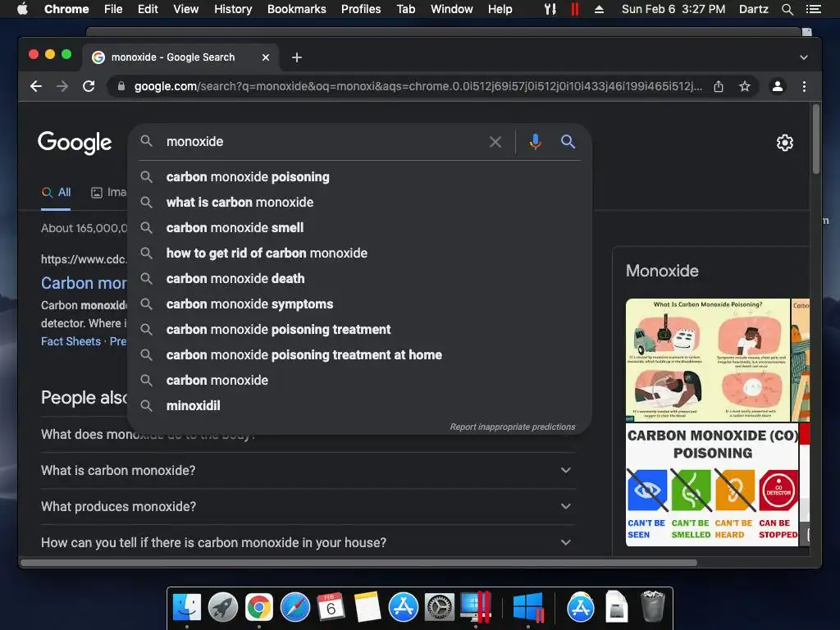Open the File menu

coord(113,9)
